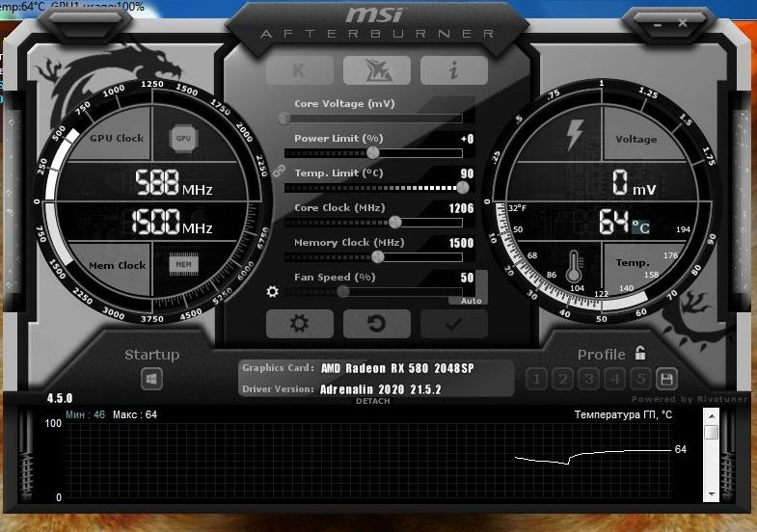
Task: Click the Memory Clock slider handle
Action: coord(378,256)
